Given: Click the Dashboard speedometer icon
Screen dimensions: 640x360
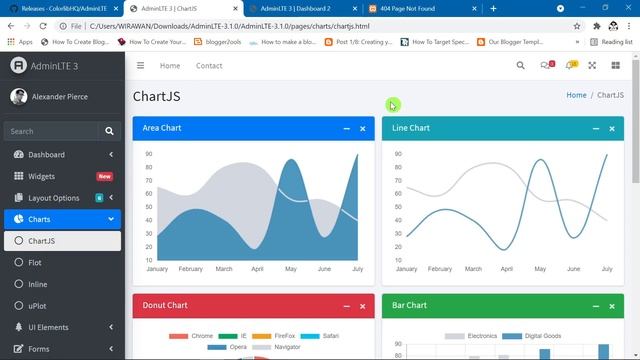Looking at the screenshot, I should click(x=19, y=154).
